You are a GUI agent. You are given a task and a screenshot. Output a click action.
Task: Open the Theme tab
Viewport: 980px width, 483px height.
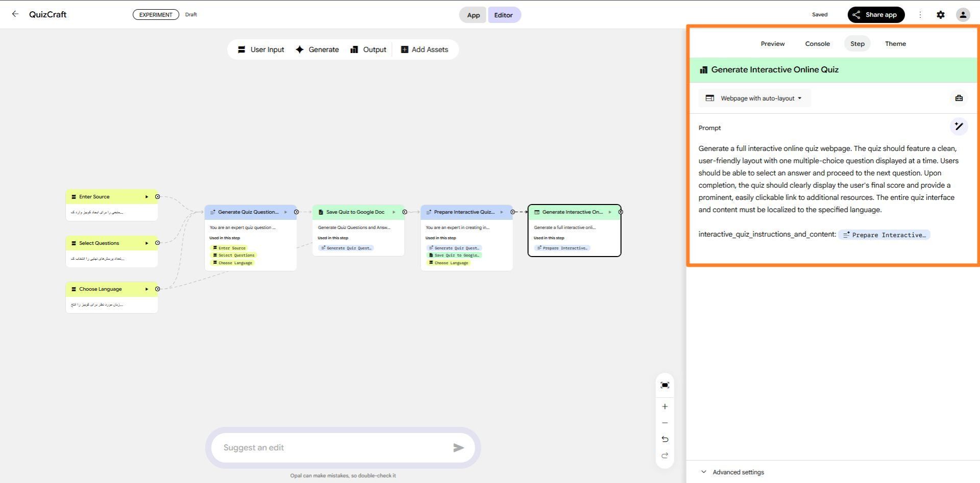click(x=895, y=44)
